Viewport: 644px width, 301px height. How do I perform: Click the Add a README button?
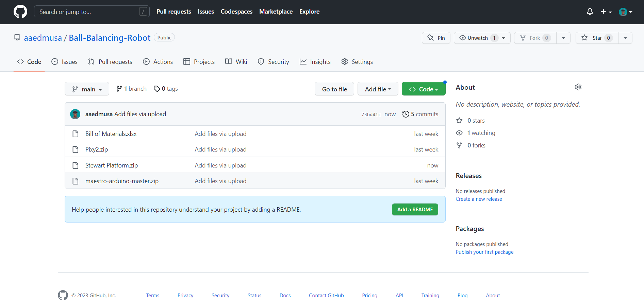415,210
